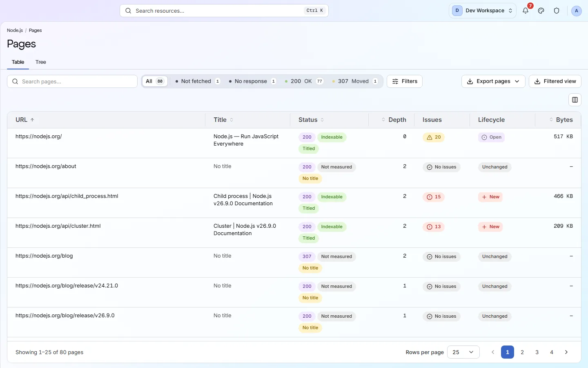Sort by the Bytes column
This screenshot has height=368, width=588.
click(561, 120)
